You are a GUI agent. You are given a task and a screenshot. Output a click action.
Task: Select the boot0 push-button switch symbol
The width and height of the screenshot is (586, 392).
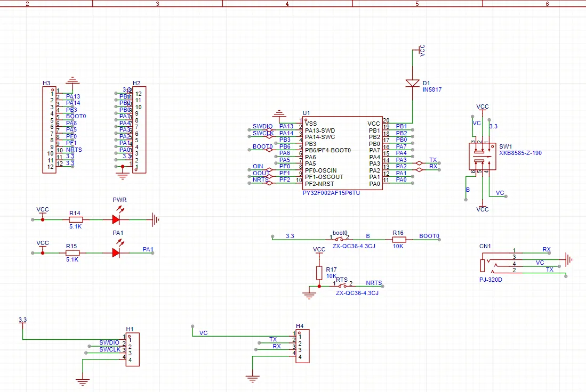339,239
